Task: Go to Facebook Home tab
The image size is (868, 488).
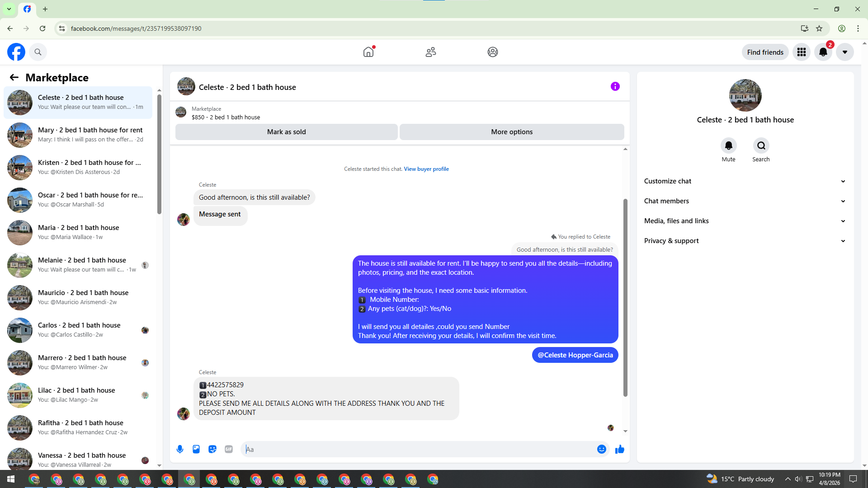Action: coord(368,52)
